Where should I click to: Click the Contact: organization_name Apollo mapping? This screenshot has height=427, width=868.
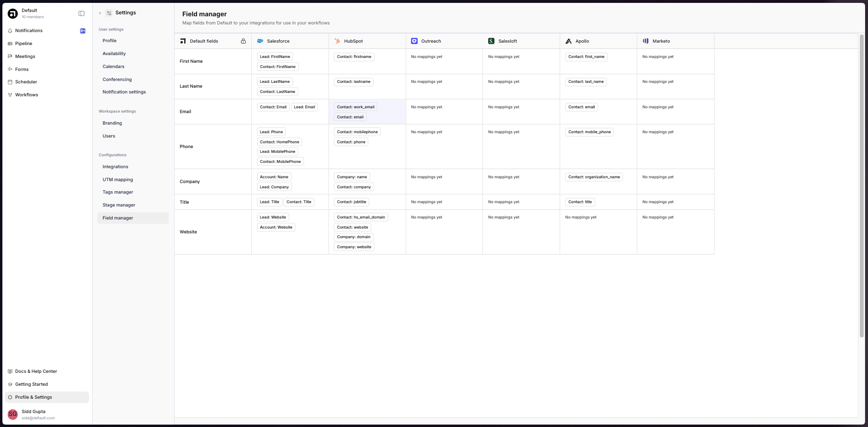(594, 177)
